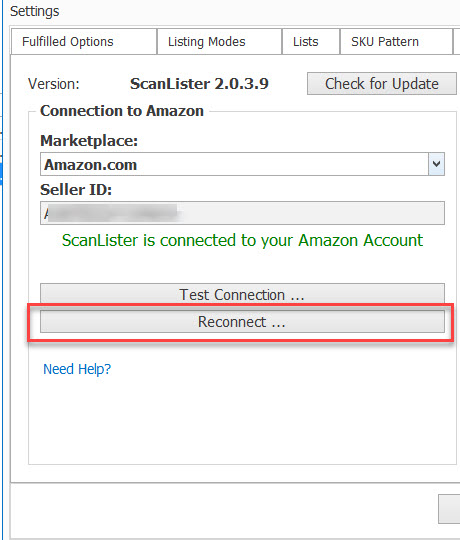Screen dimensions: 460x540
Task: Click the Reconnect button
Action: point(242,322)
